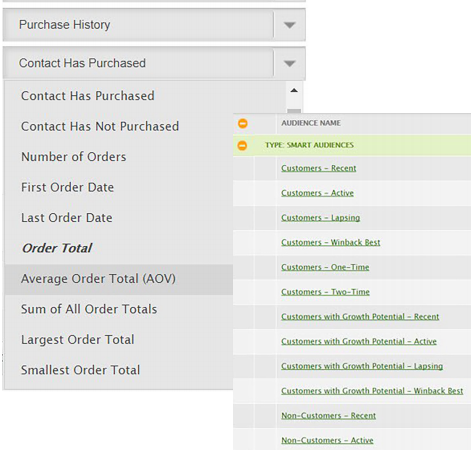Open Customers – Winback Best audience
This screenshot has height=450, width=471.
(x=331, y=242)
